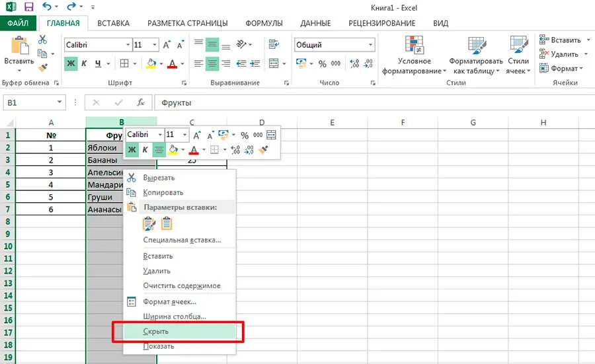Choose Скрыть in context menu
The height and width of the screenshot is (364, 595).
tap(179, 332)
